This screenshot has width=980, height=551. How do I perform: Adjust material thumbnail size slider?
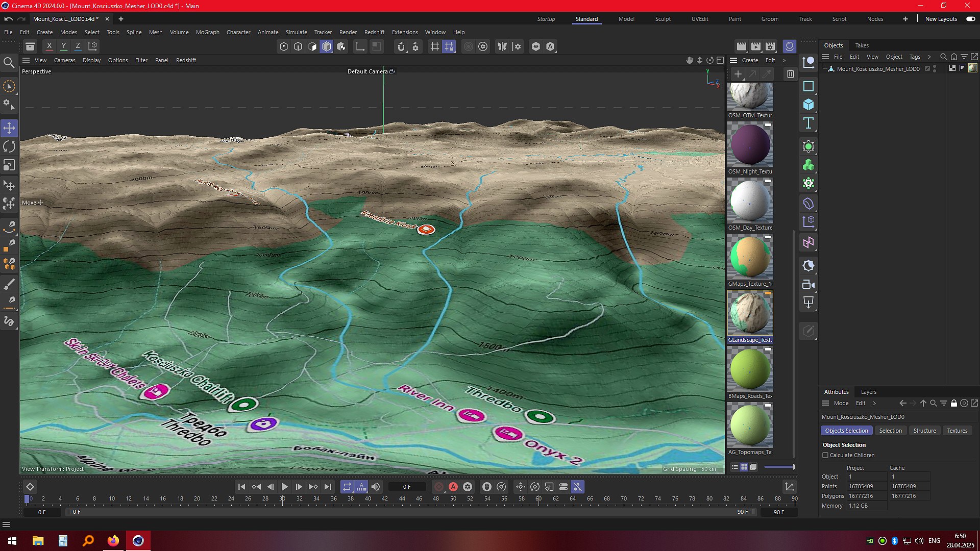779,467
